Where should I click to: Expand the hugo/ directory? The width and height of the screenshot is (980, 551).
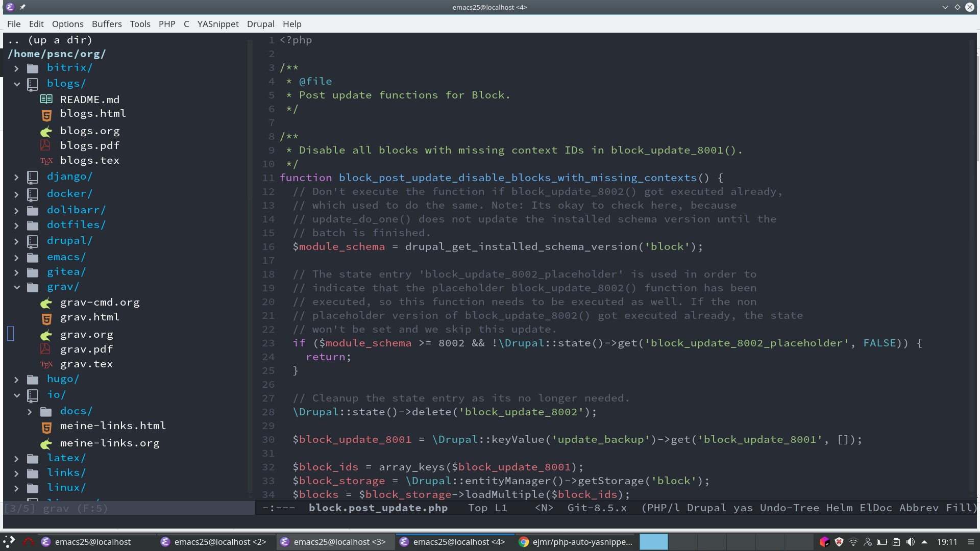pos(16,380)
